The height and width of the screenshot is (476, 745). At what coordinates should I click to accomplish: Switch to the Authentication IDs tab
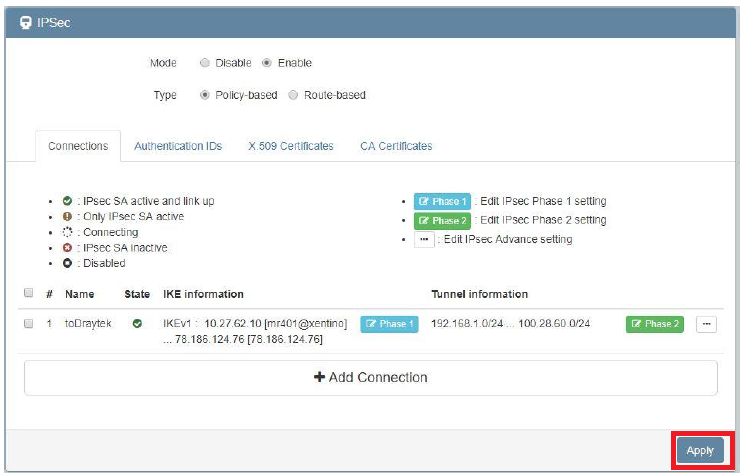click(178, 146)
